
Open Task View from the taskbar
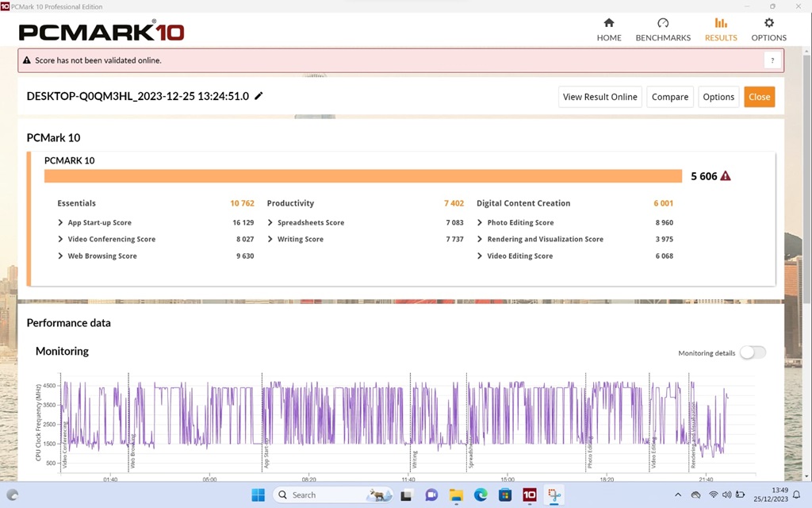pyautogui.click(x=406, y=495)
